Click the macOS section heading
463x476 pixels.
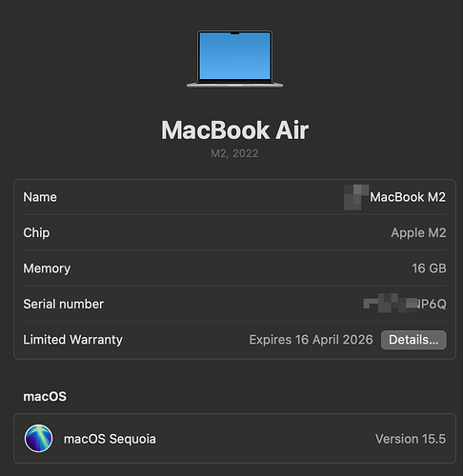(x=45, y=396)
